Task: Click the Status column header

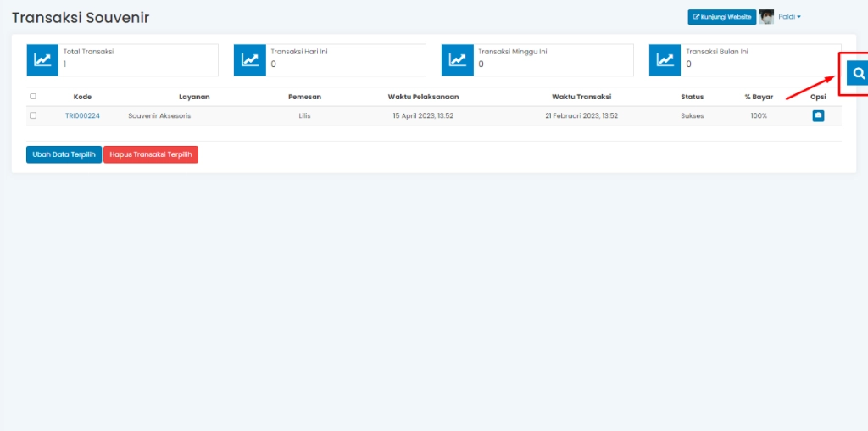Action: (692, 97)
